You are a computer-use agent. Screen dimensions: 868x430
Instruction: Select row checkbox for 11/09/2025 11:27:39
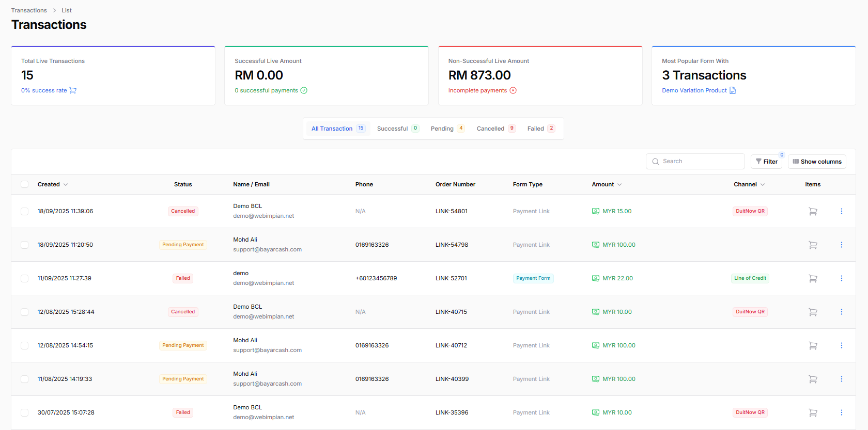24,278
